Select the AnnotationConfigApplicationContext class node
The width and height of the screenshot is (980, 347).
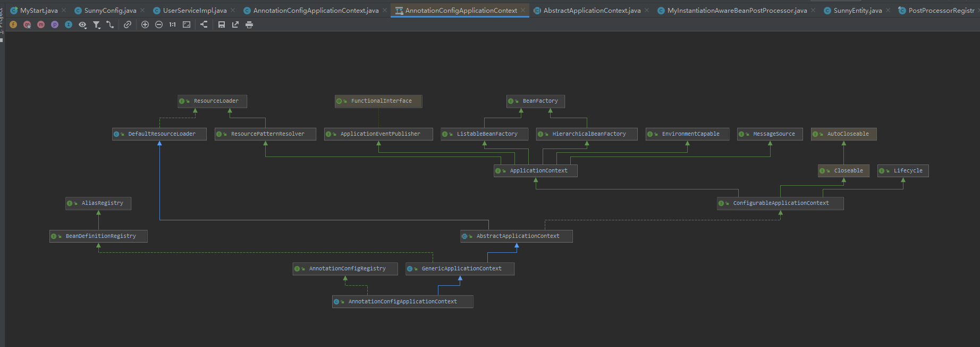tap(403, 302)
